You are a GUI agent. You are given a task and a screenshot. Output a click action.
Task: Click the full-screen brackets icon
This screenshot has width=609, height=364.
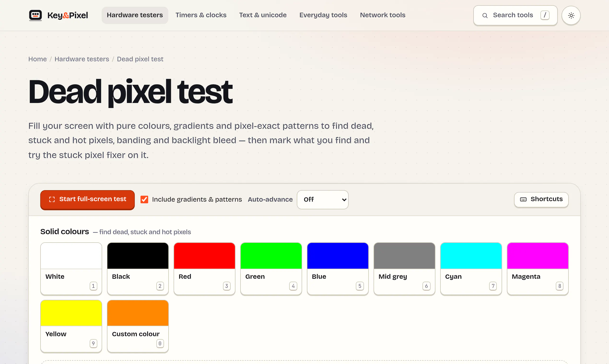coord(52,199)
